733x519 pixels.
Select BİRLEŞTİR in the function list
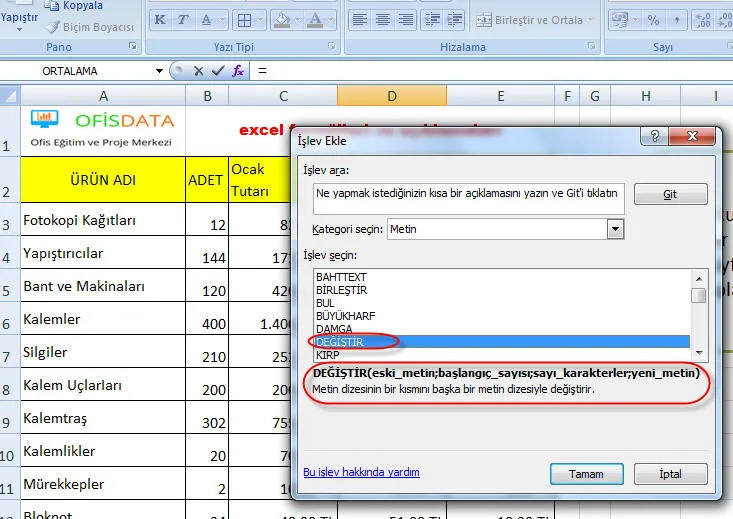pyautogui.click(x=341, y=289)
